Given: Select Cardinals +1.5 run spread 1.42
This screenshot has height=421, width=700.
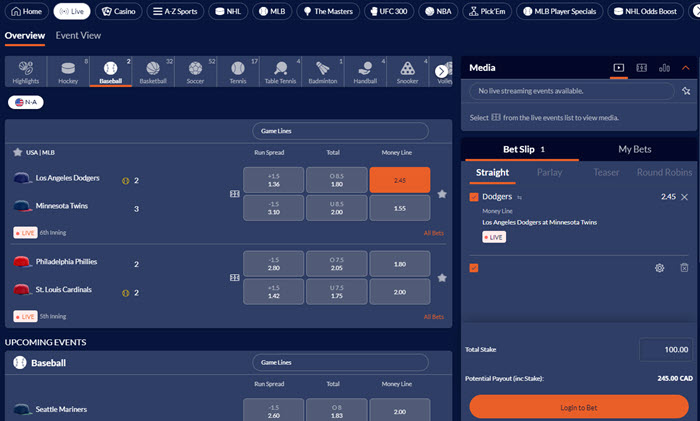Looking at the screenshot, I should (x=274, y=292).
